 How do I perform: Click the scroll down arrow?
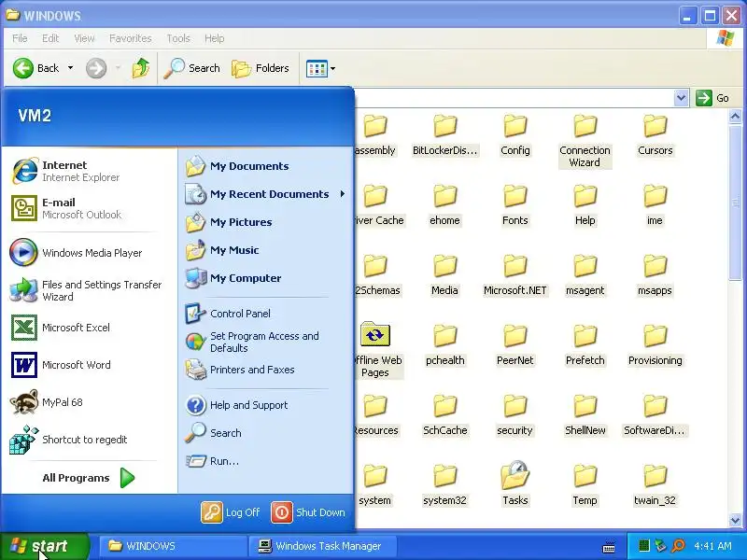pyautogui.click(x=735, y=520)
